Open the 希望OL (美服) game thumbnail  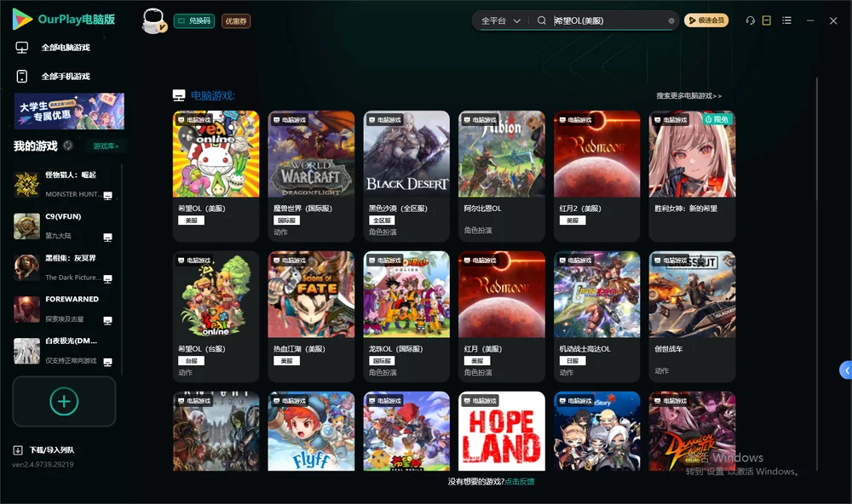coord(216,154)
